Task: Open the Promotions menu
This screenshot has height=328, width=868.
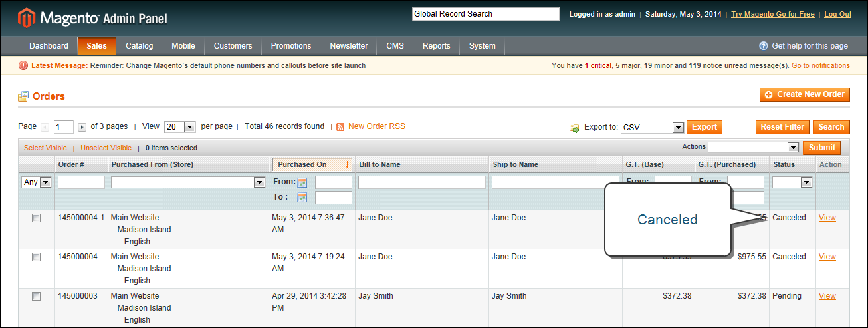Action: click(x=291, y=46)
